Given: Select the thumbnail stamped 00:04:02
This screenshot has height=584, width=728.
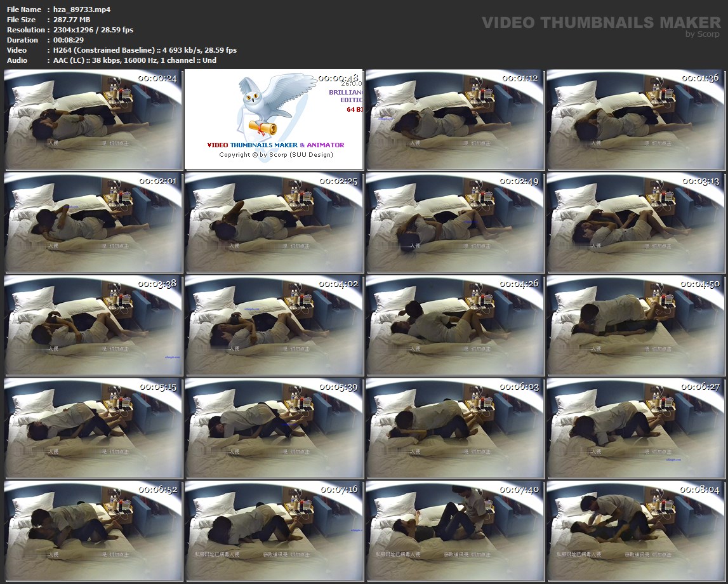Looking at the screenshot, I should coord(274,326).
